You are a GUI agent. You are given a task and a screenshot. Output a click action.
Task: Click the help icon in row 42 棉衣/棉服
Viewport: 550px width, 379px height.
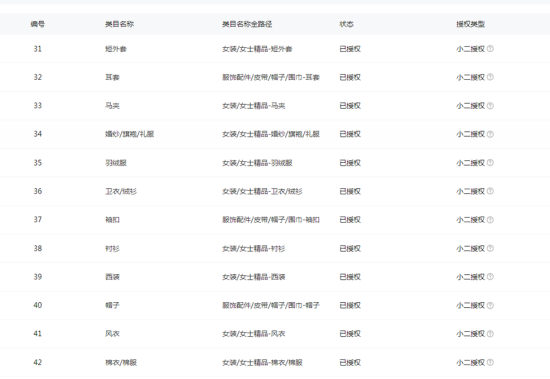pyautogui.click(x=490, y=363)
